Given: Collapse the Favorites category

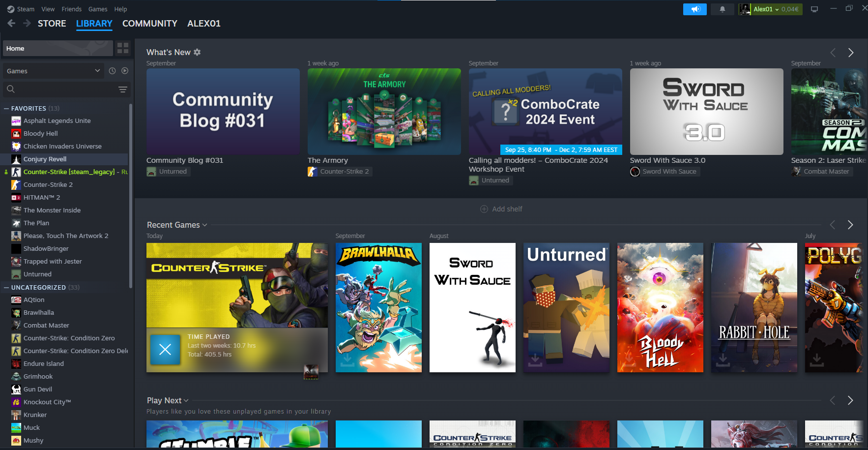Looking at the screenshot, I should pos(6,108).
